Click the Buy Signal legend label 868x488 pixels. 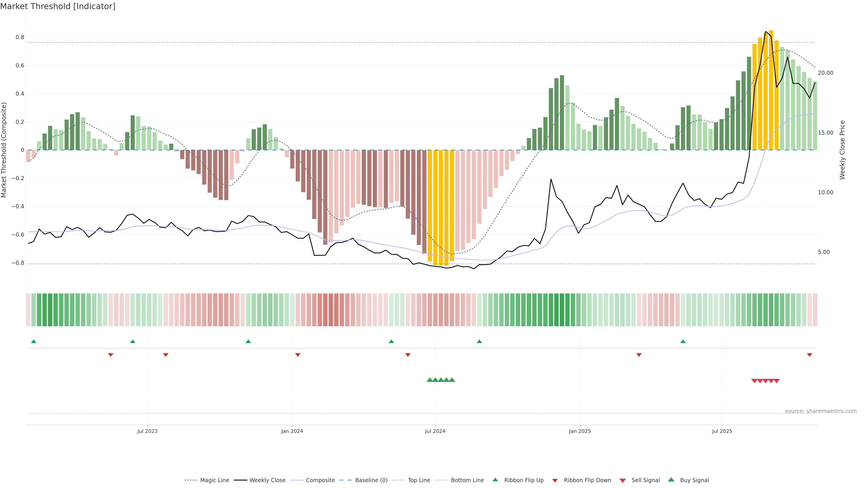[x=694, y=480]
